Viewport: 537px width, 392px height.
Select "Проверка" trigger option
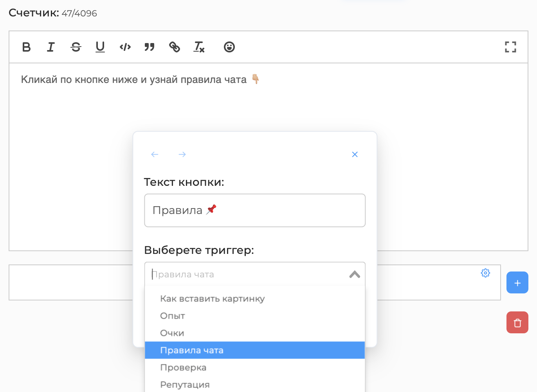[255, 367]
